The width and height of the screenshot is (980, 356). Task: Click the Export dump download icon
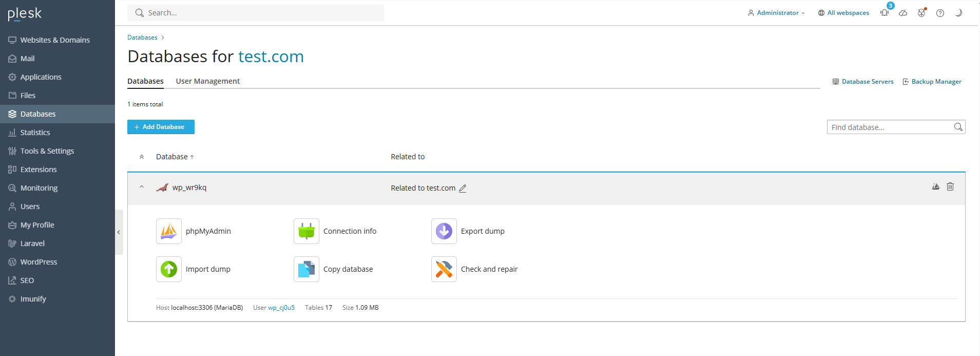pyautogui.click(x=444, y=231)
